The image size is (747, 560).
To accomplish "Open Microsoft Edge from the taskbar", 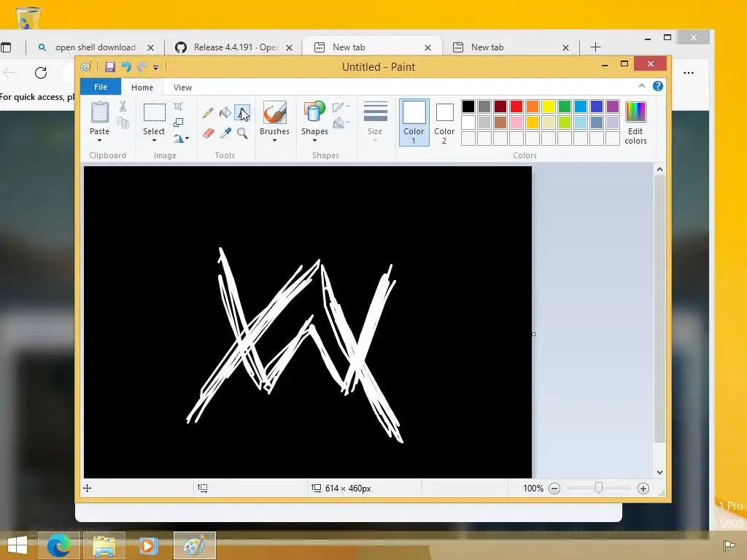I will [x=59, y=545].
